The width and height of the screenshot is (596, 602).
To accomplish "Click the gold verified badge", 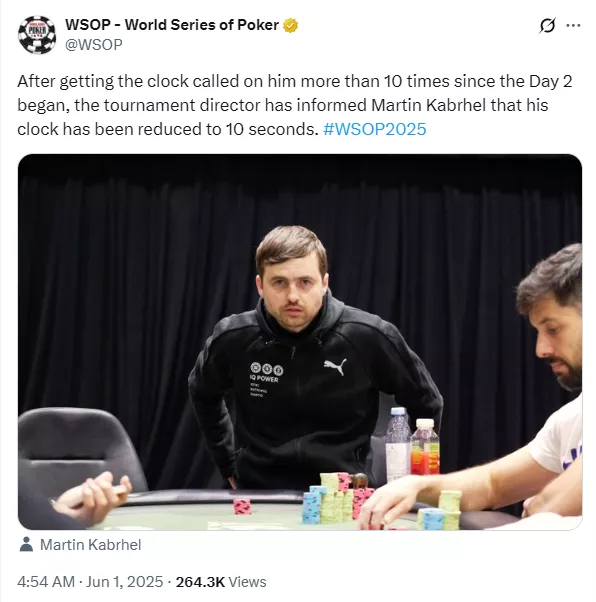I will click(290, 25).
